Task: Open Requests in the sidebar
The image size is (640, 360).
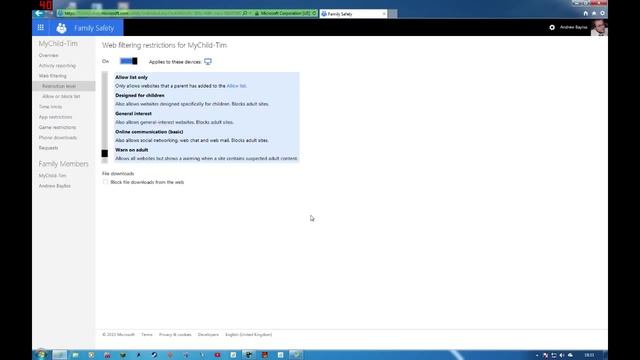Action: [48, 148]
